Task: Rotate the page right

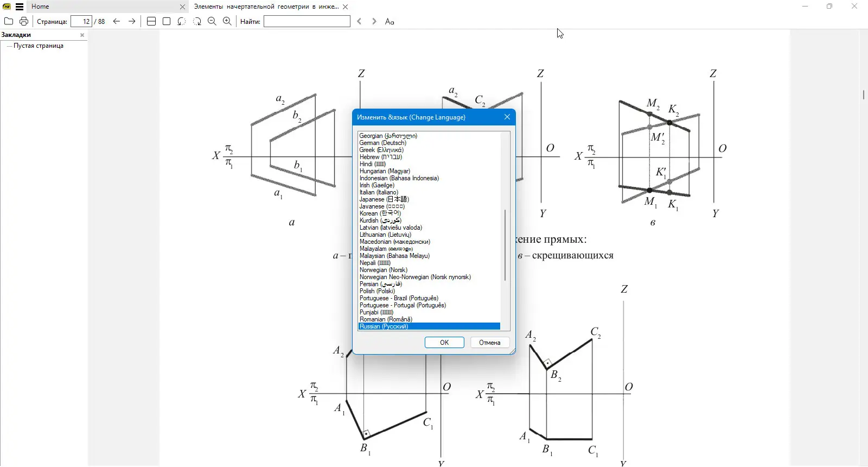Action: click(x=197, y=21)
